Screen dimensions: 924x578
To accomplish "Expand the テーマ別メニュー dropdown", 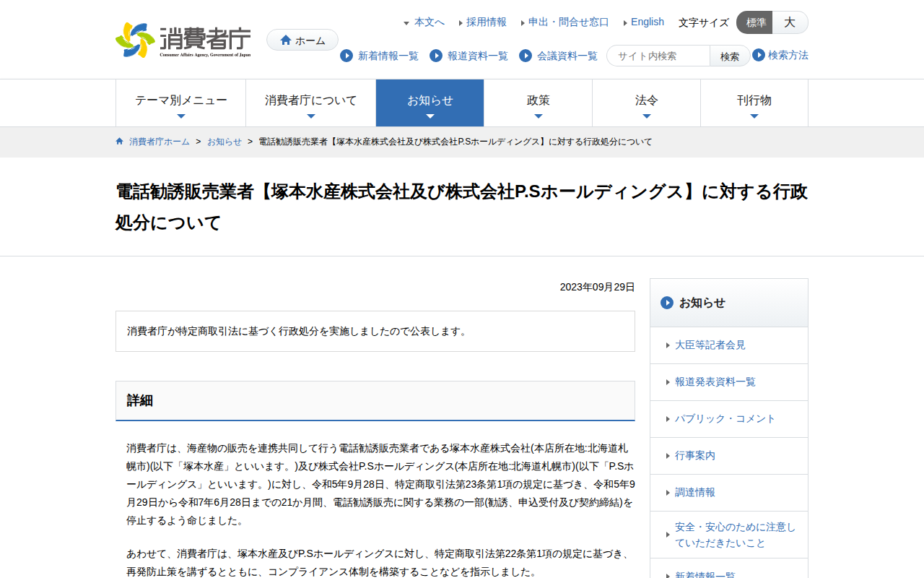I will (181, 103).
